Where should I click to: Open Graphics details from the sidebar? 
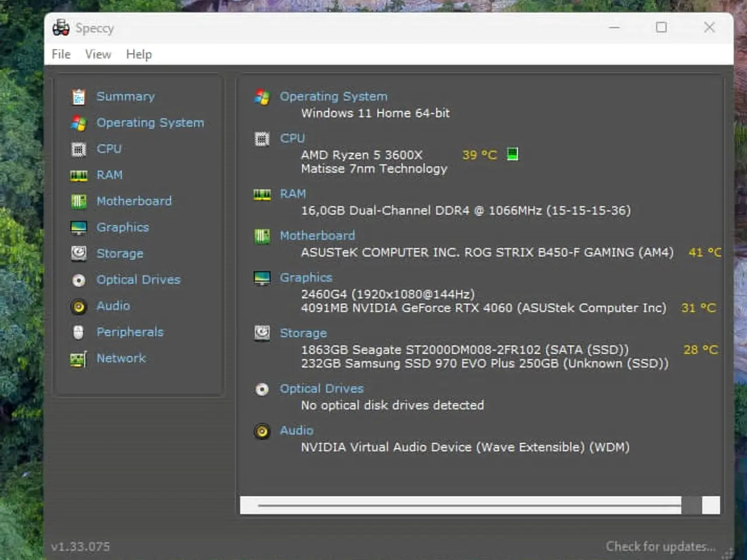pyautogui.click(x=123, y=228)
